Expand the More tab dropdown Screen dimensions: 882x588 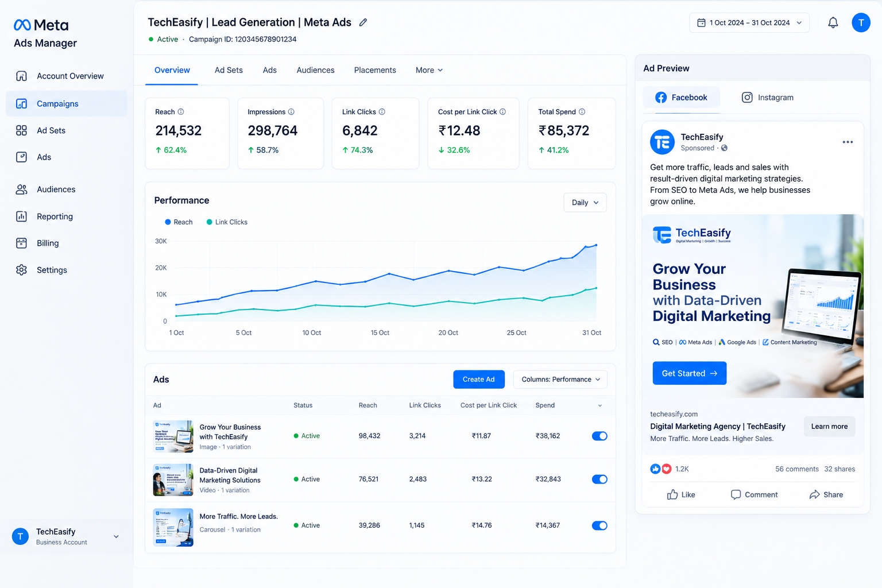click(430, 70)
